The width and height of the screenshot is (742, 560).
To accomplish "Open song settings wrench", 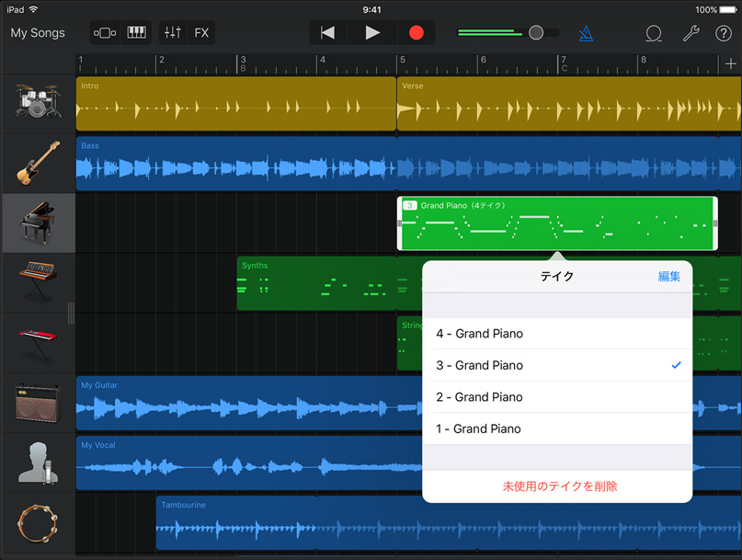I will point(691,33).
